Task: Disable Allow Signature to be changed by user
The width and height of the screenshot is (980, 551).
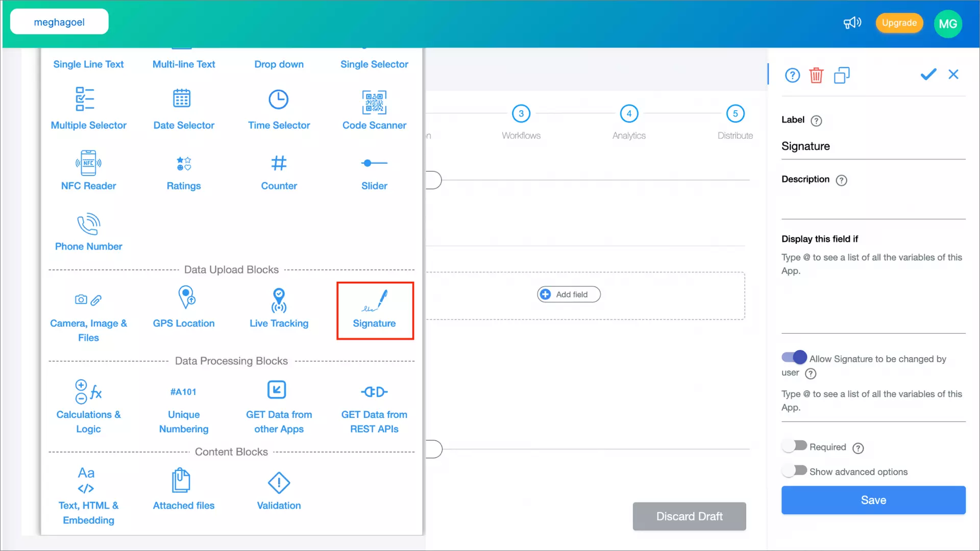Action: coord(793,357)
